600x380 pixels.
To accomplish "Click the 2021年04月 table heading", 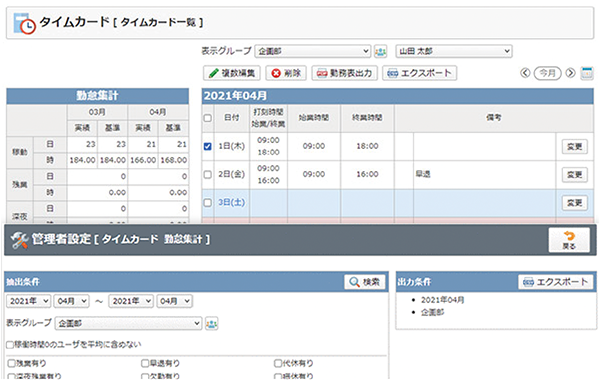I will pos(235,96).
